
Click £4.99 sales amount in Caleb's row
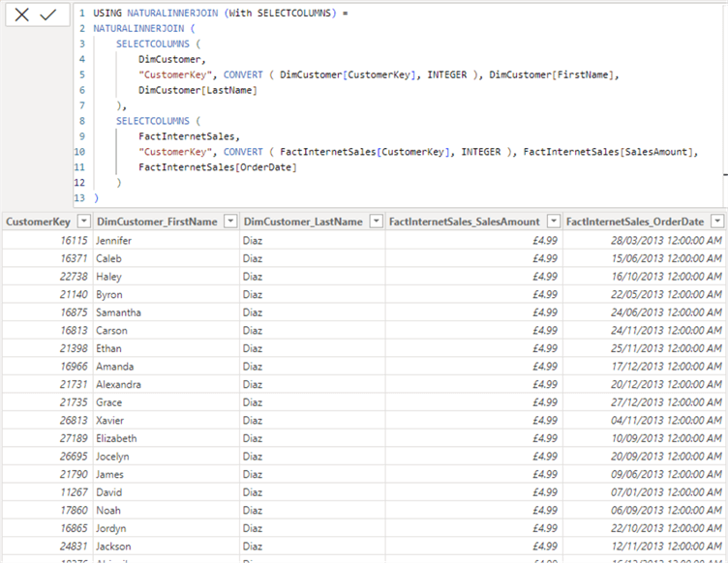coord(474,258)
